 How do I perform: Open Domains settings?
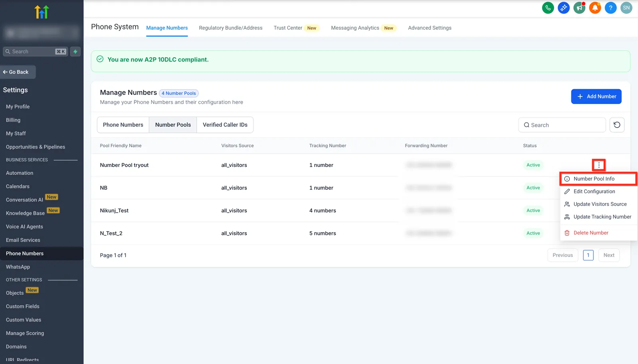click(x=16, y=347)
